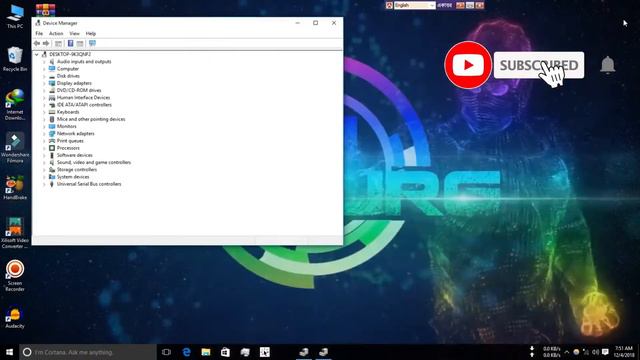Click the volume icon in system tray
Screen dimensions: 640x360
point(596,352)
